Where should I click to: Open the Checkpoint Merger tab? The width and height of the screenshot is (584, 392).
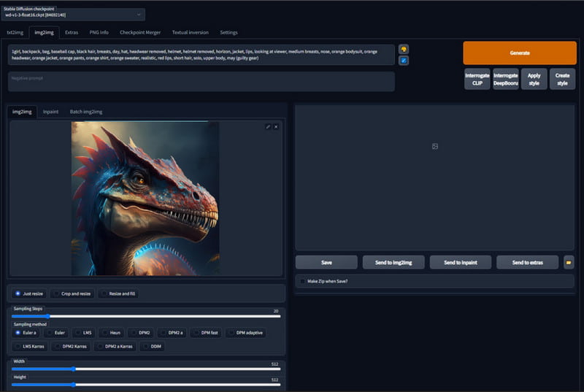pyautogui.click(x=140, y=33)
